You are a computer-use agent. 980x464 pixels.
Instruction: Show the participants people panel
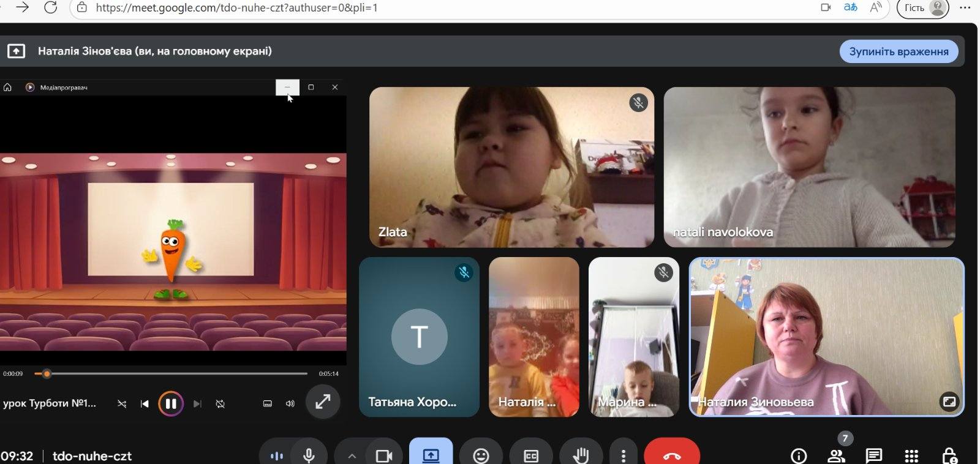(x=835, y=455)
